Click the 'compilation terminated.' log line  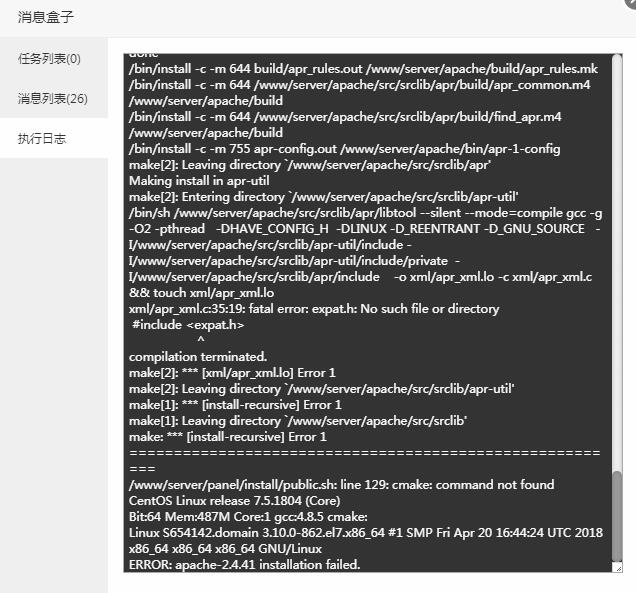tap(198, 357)
